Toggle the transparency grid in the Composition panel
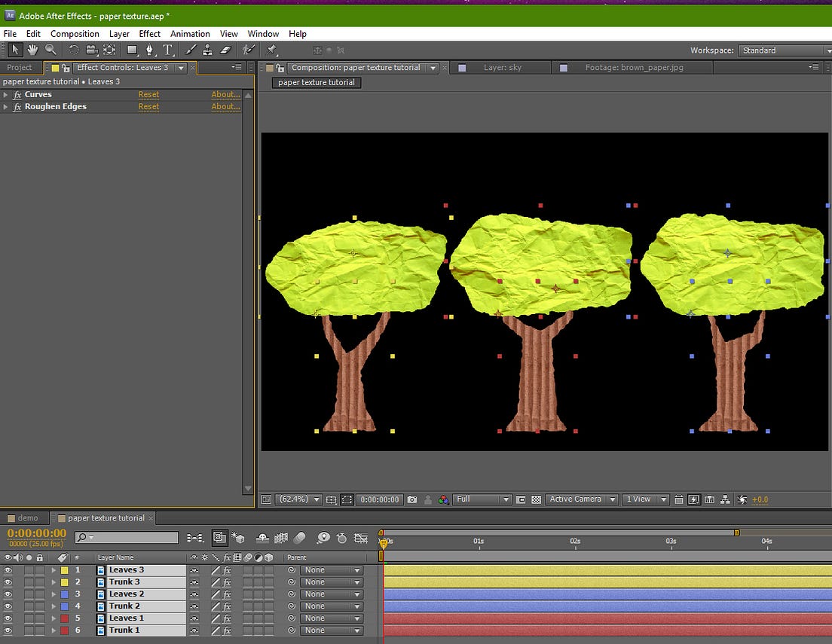 (534, 499)
